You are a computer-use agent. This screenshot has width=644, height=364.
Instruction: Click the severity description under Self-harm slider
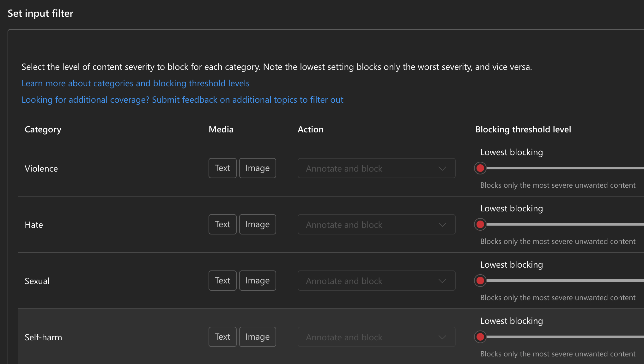(x=558, y=354)
